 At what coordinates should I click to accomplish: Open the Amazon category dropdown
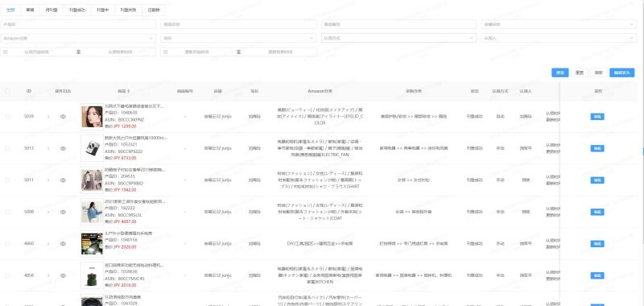click(78, 38)
